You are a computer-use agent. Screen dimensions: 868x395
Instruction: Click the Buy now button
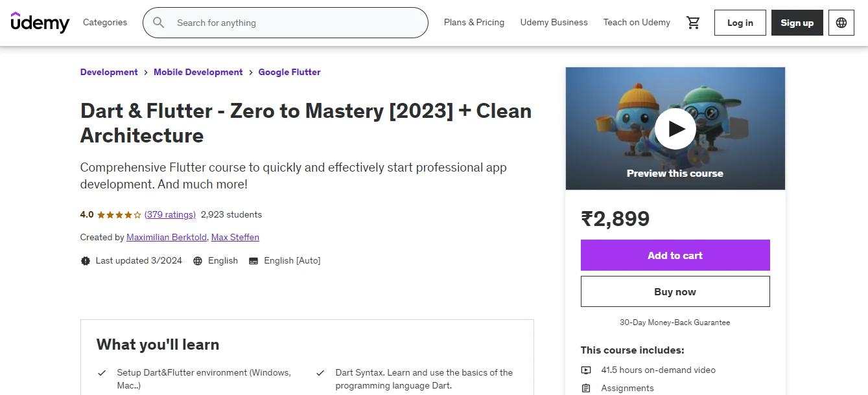tap(675, 291)
